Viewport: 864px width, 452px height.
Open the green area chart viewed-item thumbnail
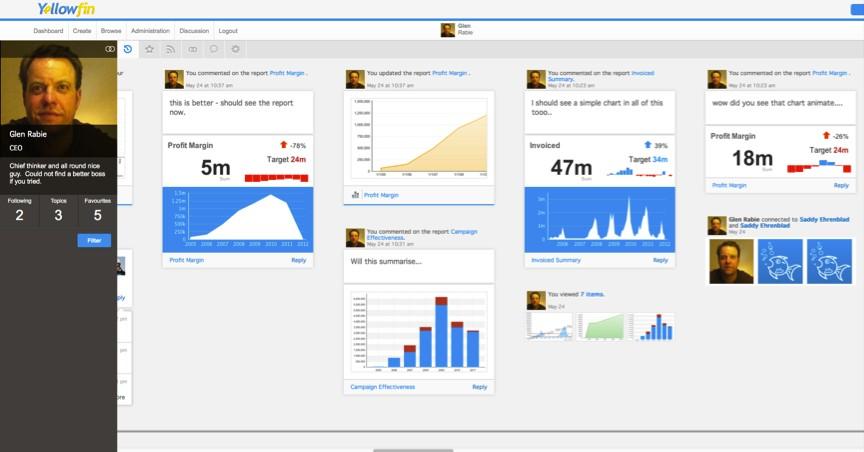click(x=601, y=326)
